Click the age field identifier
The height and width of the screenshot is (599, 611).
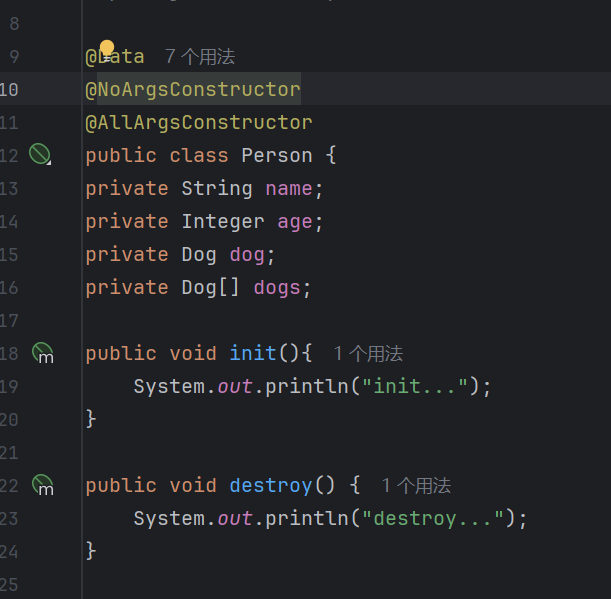[295, 221]
